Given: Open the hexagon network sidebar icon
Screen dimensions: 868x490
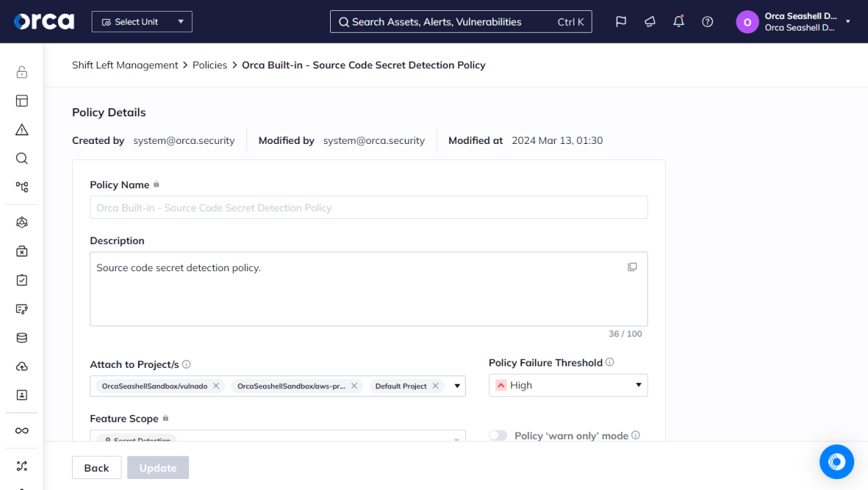Looking at the screenshot, I should [x=22, y=222].
